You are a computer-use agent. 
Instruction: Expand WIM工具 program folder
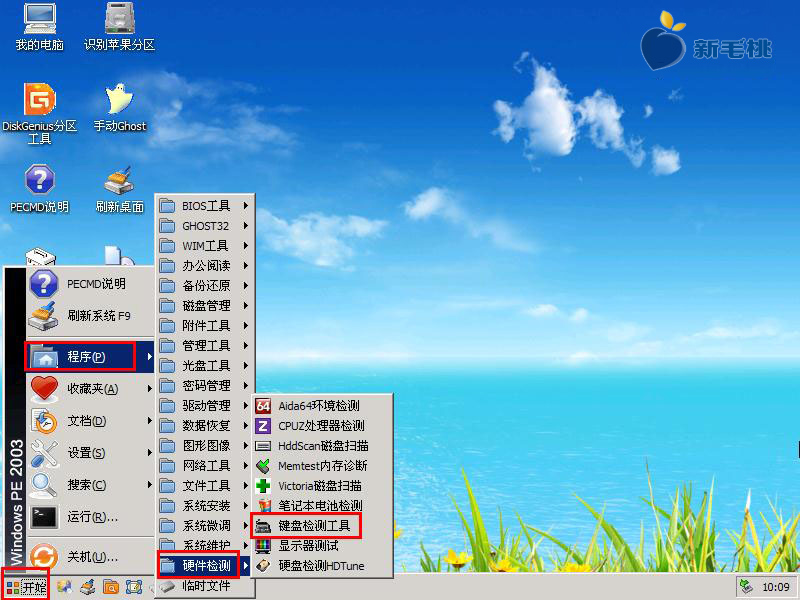205,245
